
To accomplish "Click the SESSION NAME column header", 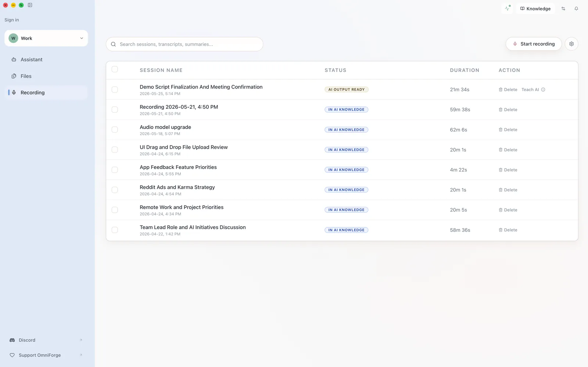I will (x=161, y=70).
